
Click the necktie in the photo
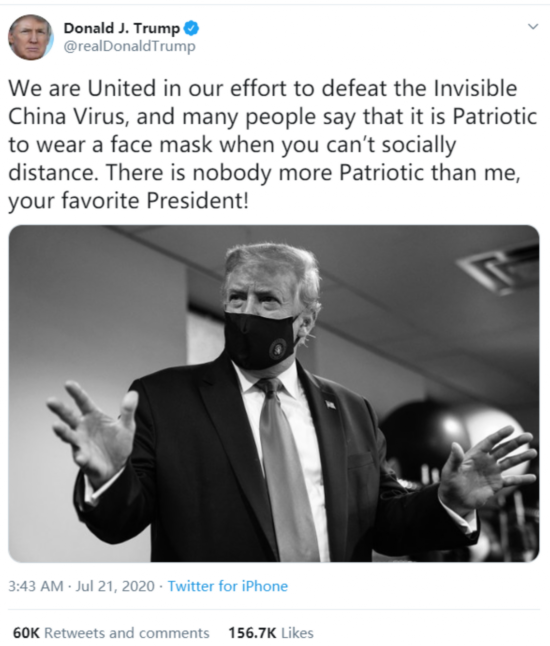tap(283, 470)
